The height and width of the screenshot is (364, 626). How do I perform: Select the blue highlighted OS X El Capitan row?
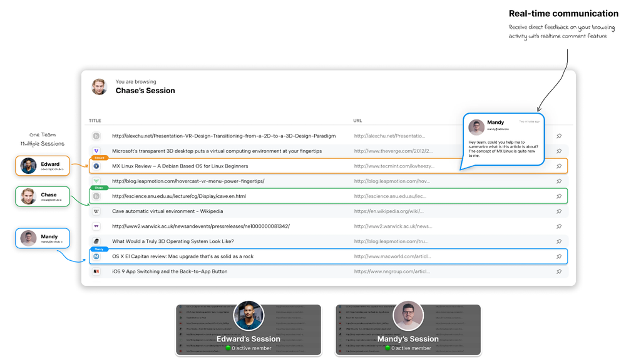(282, 256)
